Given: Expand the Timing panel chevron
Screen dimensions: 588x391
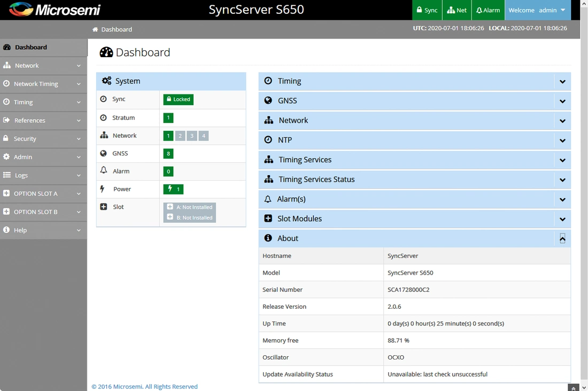Looking at the screenshot, I should (x=562, y=81).
